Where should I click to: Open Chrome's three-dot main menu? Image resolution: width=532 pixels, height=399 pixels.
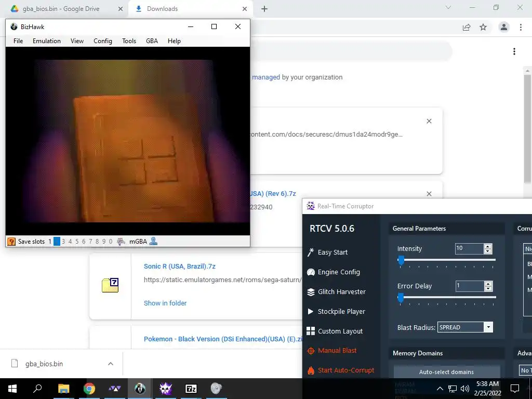(521, 27)
